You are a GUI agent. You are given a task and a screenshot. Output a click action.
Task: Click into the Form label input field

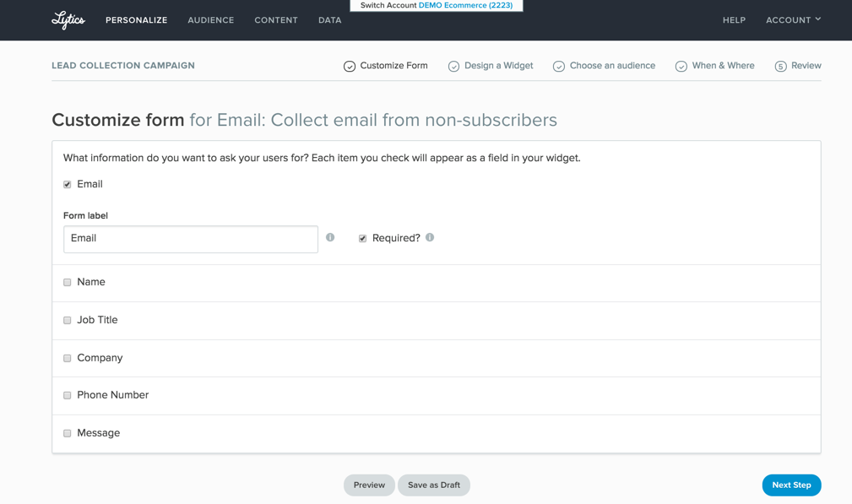pos(191,239)
